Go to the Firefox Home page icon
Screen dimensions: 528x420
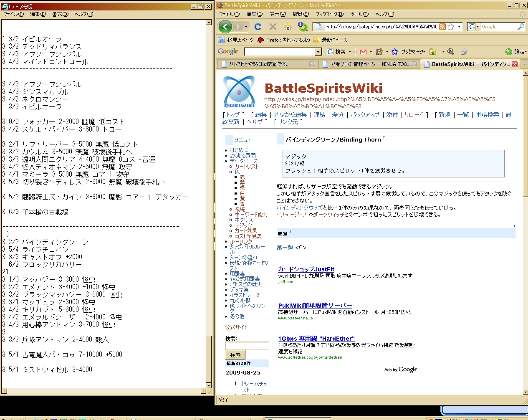288,27
